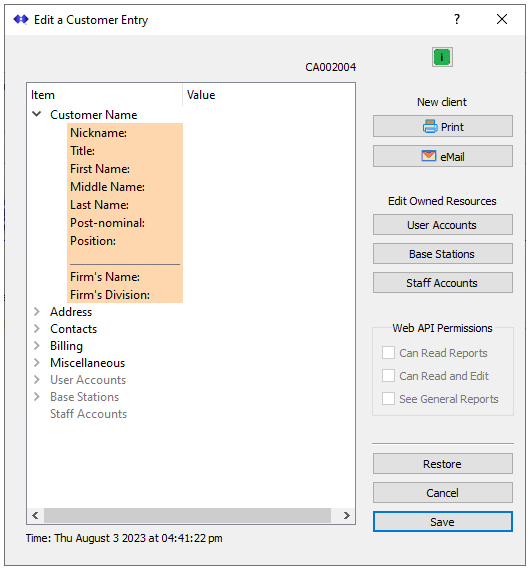530x570 pixels.
Task: Expand the Billing tree node
Action: pyautogui.click(x=36, y=345)
